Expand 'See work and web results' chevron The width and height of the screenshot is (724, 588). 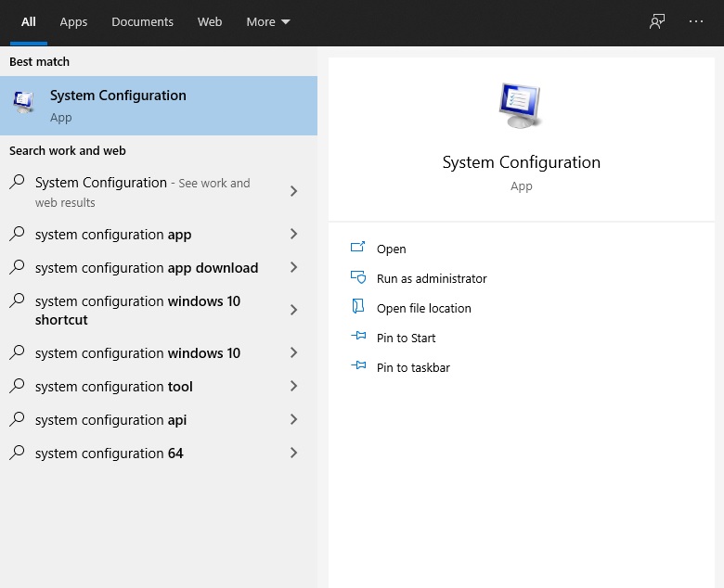point(293,191)
